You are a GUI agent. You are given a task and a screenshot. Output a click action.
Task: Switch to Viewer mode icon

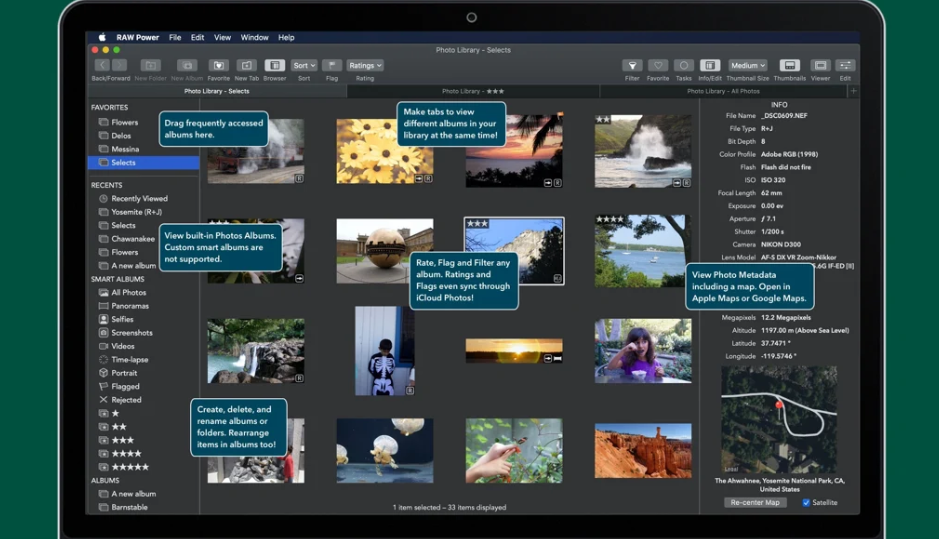820,66
